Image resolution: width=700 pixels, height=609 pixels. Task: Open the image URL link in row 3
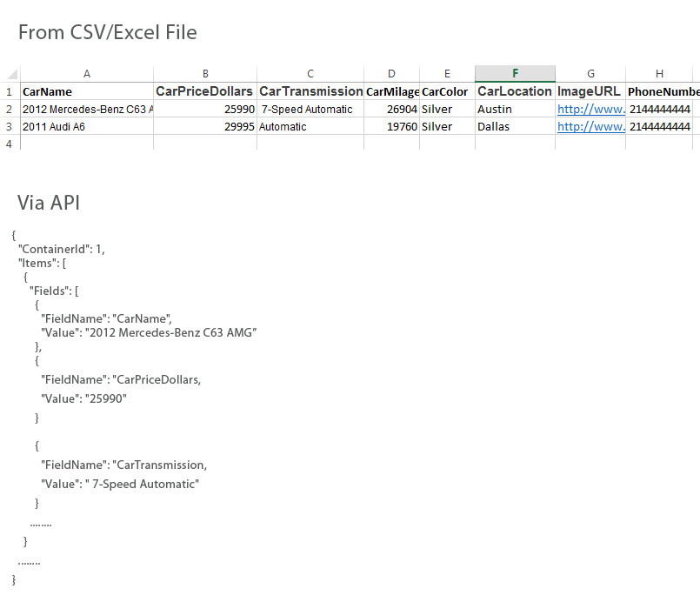point(591,126)
